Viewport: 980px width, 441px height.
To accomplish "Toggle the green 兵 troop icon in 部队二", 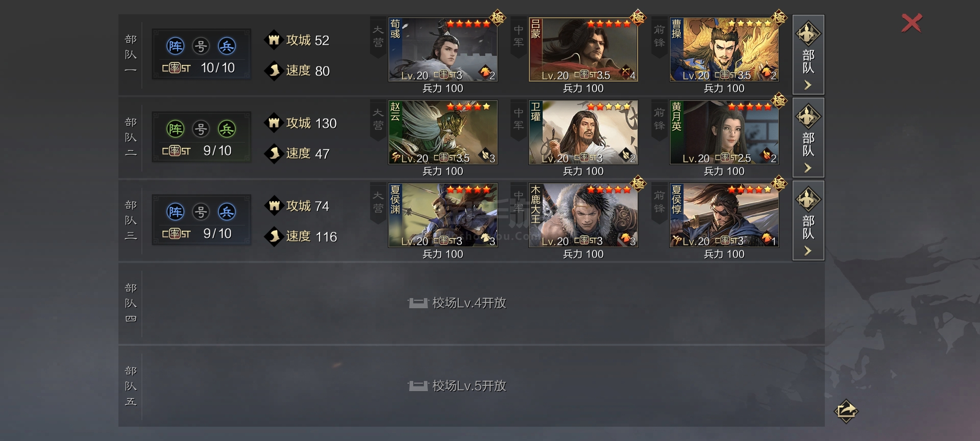I will point(227,129).
